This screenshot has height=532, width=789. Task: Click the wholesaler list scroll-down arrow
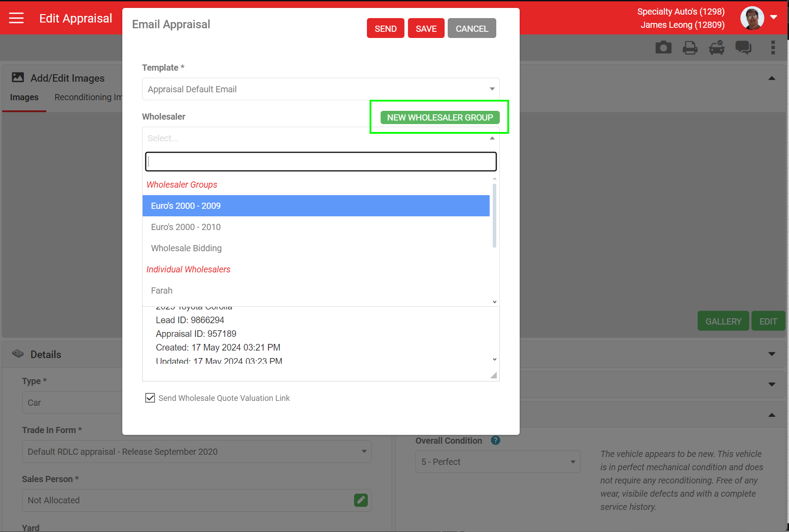[495, 302]
